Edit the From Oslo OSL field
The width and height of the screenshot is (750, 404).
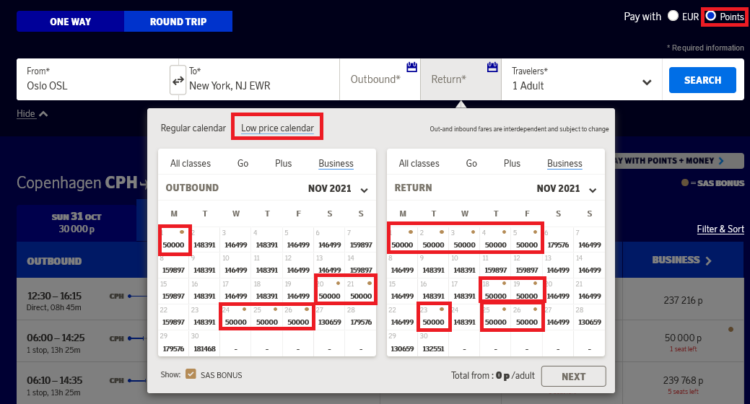93,79
